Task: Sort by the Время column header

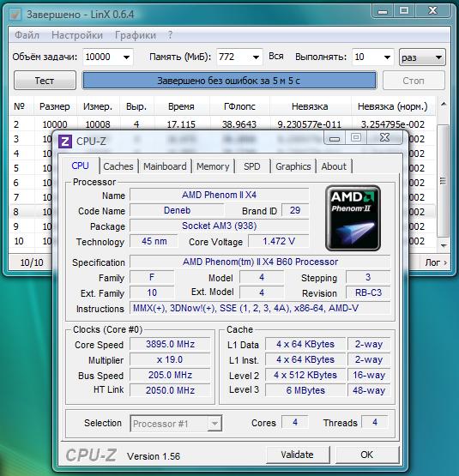Action: pyautogui.click(x=181, y=106)
